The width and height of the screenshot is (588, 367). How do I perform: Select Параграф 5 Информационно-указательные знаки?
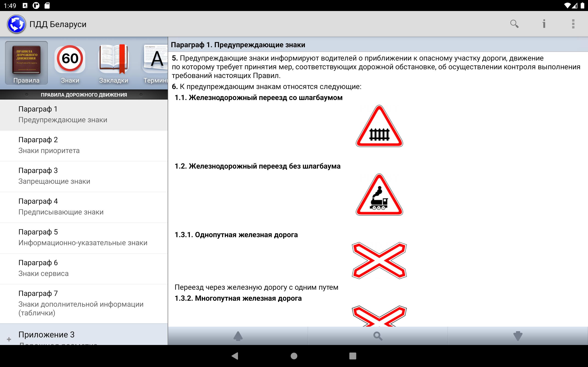(84, 237)
